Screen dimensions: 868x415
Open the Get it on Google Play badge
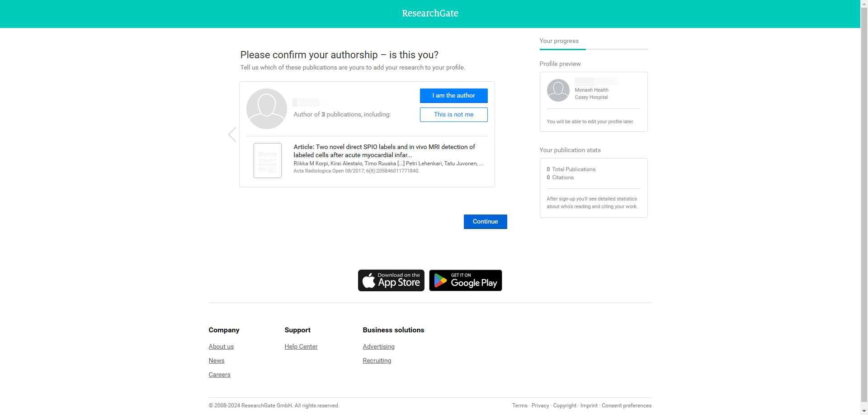click(466, 280)
